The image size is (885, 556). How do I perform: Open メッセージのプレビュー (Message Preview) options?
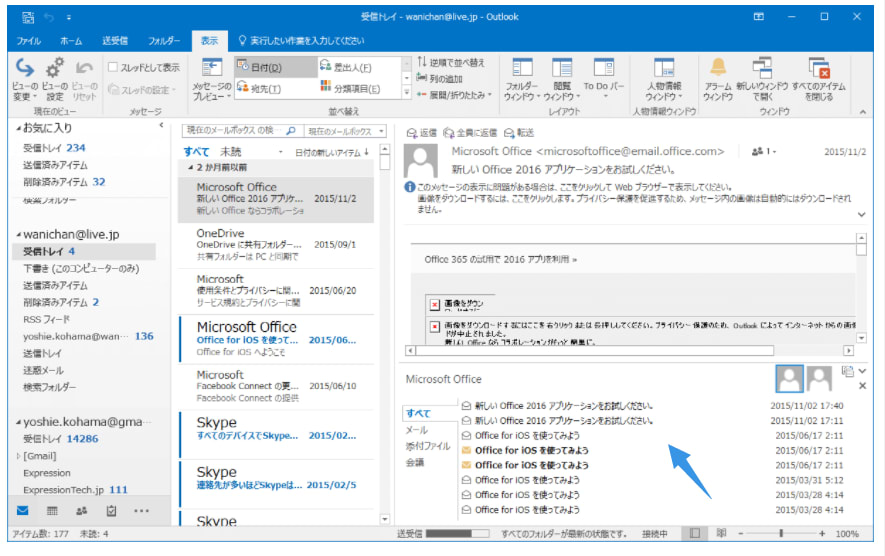pyautogui.click(x=212, y=79)
